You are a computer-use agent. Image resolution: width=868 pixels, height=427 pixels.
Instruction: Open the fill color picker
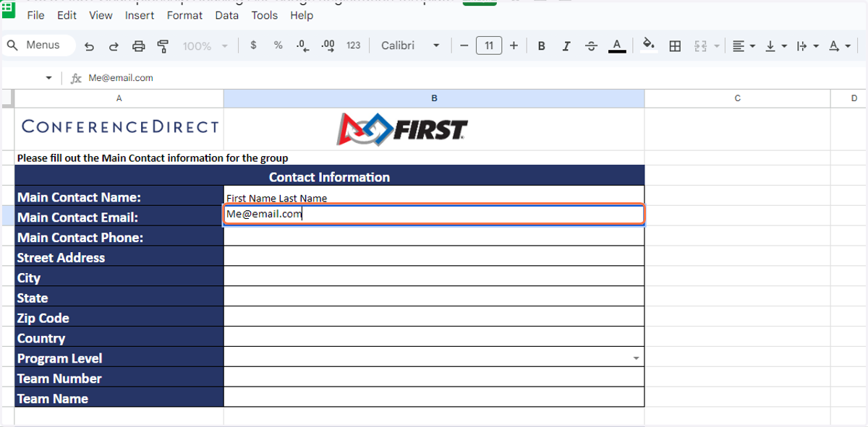point(649,46)
